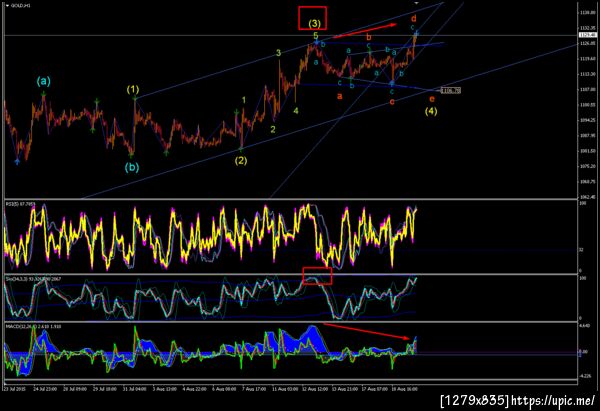Image resolution: width=600 pixels, height=411 pixels.
Task: Click the chart shift marker at top edge
Action: (417, 3)
